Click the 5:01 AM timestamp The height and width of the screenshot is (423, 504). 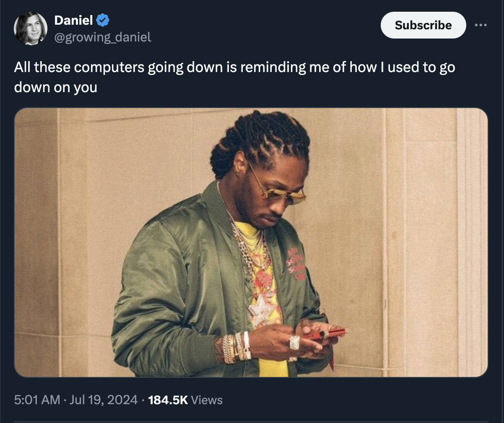click(x=37, y=400)
